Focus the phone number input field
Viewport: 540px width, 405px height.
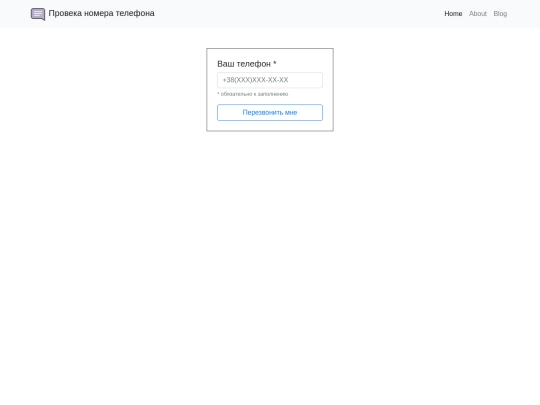coord(270,80)
